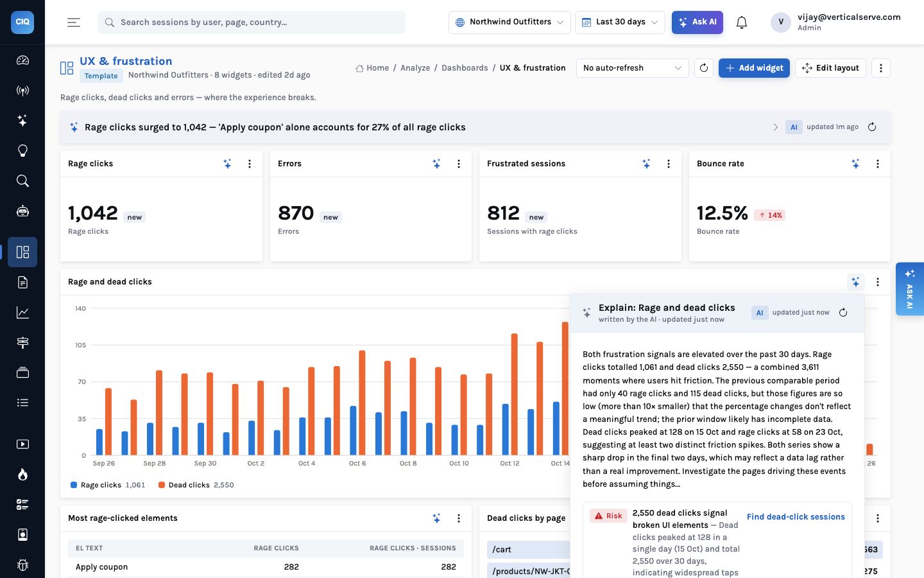Click the Ask AI button in top bar
Image resolution: width=924 pixels, height=578 pixels.
pos(697,22)
